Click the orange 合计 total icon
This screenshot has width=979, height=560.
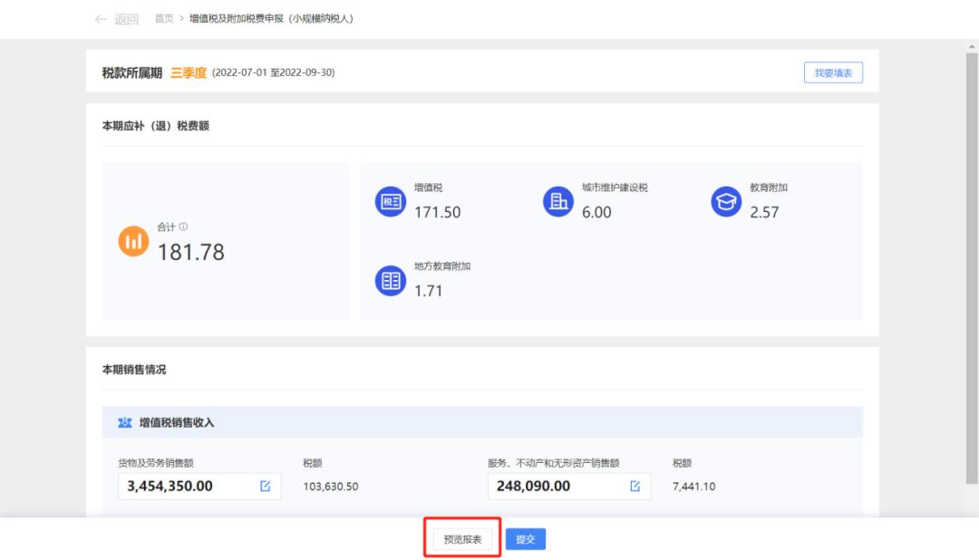[x=133, y=241]
